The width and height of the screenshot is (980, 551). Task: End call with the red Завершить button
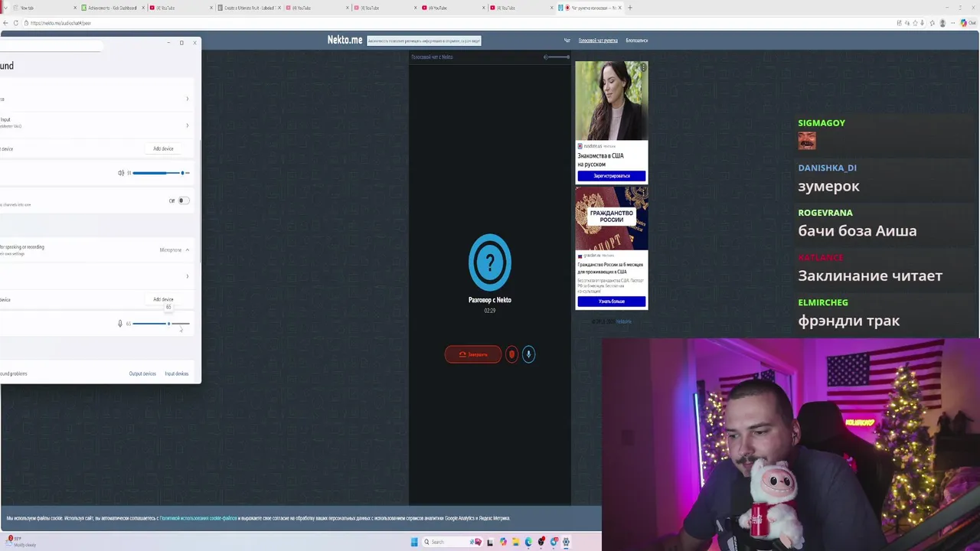[x=473, y=354]
